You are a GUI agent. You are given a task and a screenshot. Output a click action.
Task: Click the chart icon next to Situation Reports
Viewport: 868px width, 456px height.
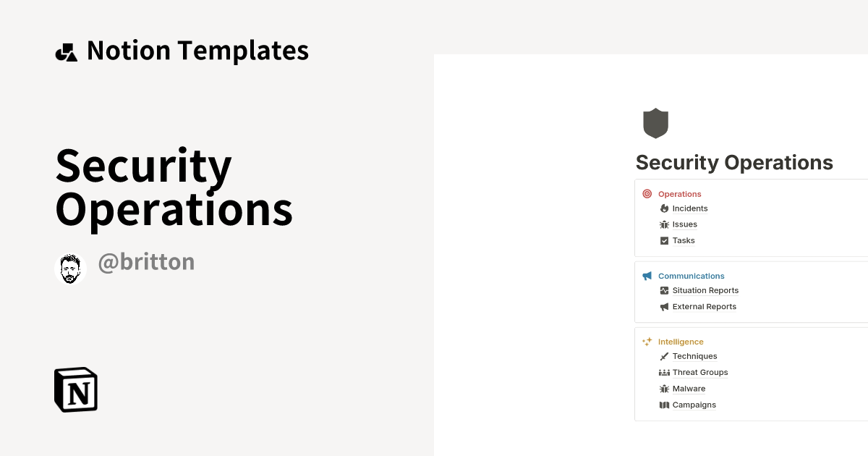click(x=664, y=290)
